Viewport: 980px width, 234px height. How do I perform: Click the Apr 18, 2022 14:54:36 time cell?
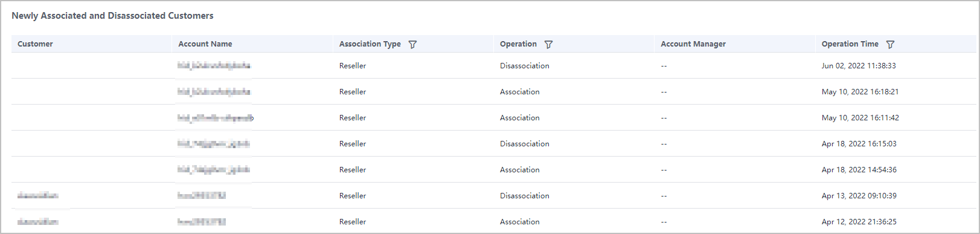(x=859, y=170)
